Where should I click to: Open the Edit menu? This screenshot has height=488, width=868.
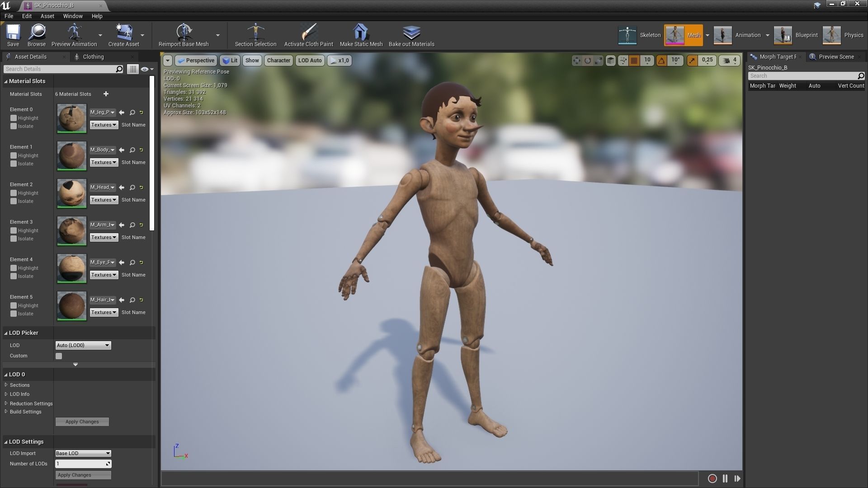pyautogui.click(x=27, y=16)
